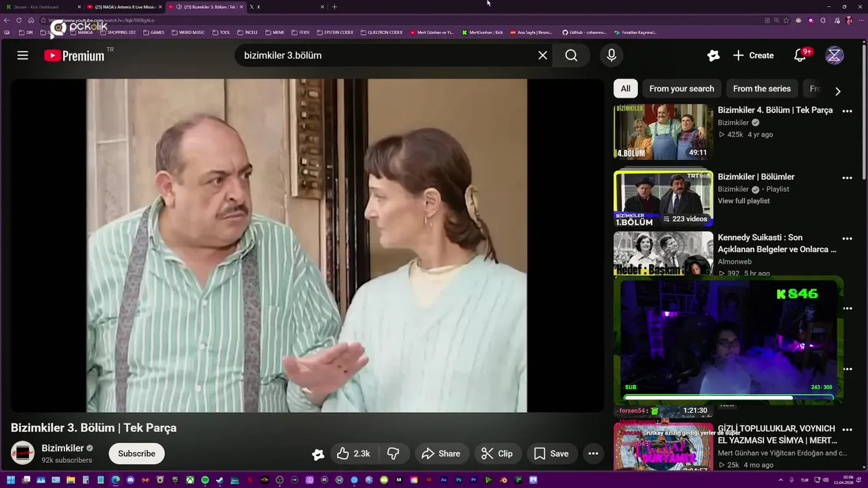
Task: Click View full playlist link
Action: pos(744,201)
